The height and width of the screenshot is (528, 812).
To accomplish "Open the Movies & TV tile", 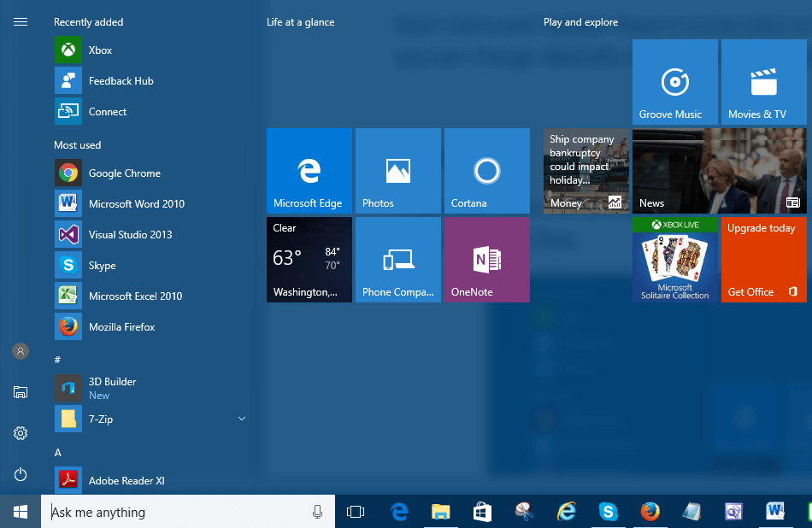I will pos(763,83).
